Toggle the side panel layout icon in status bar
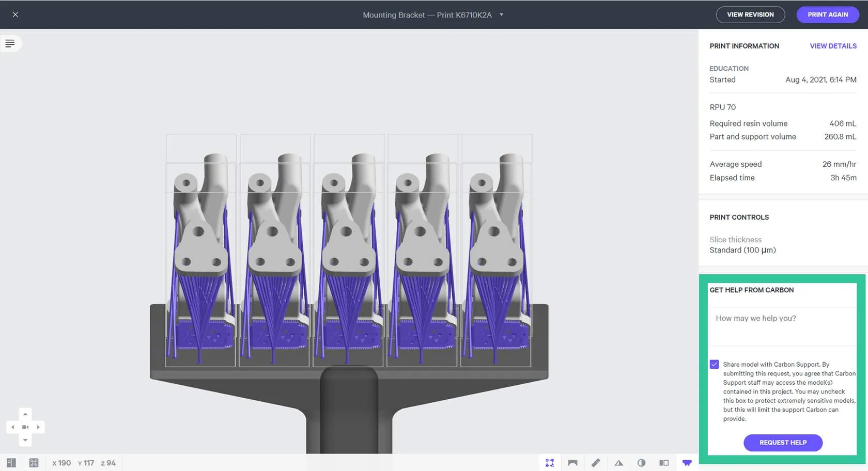Viewport: 868px width, 471px height. pos(11,463)
